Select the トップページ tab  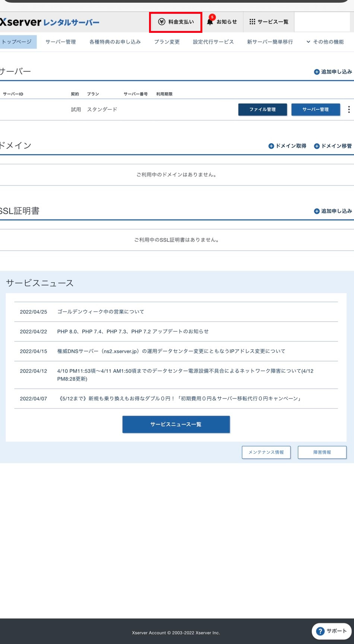(x=18, y=42)
